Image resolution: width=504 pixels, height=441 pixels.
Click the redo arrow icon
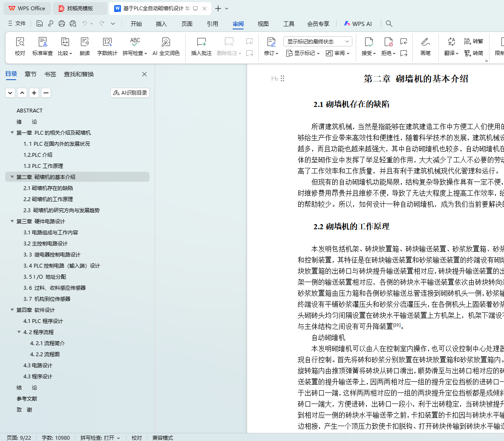(x=102, y=23)
